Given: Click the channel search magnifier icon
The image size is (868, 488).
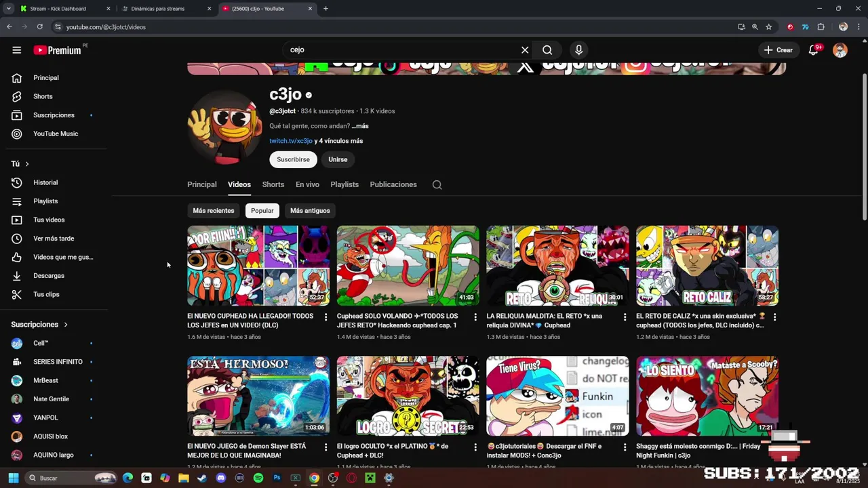Looking at the screenshot, I should (x=437, y=184).
